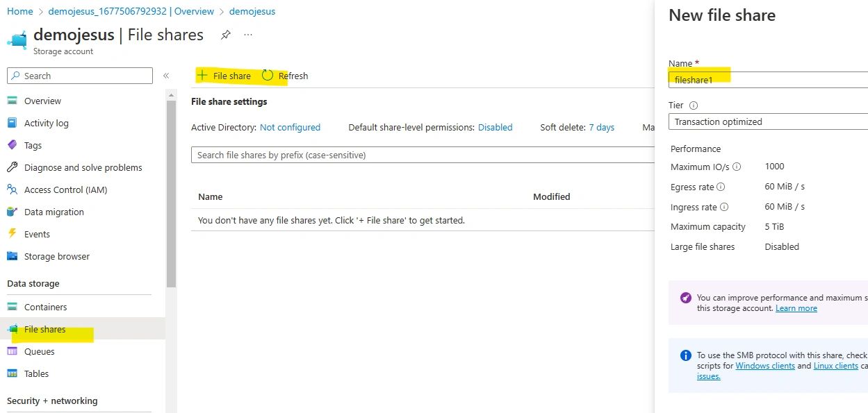Collapse the left sidebar with double chevron

(x=166, y=76)
